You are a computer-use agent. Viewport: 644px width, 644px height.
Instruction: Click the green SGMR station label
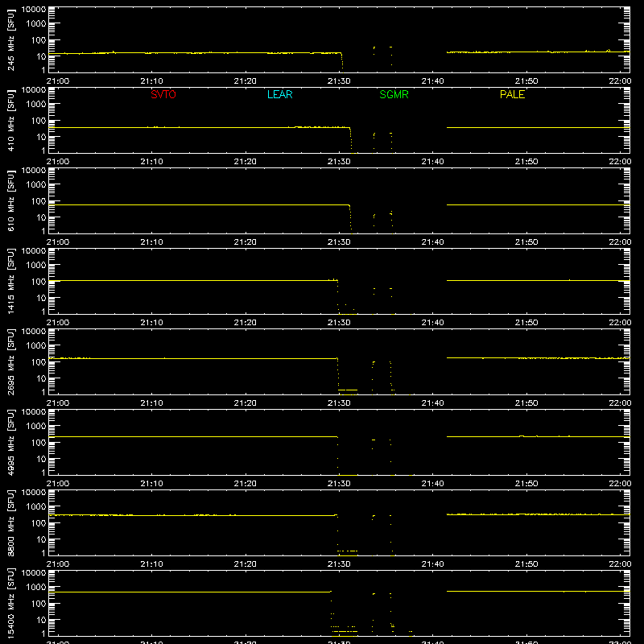tap(394, 94)
